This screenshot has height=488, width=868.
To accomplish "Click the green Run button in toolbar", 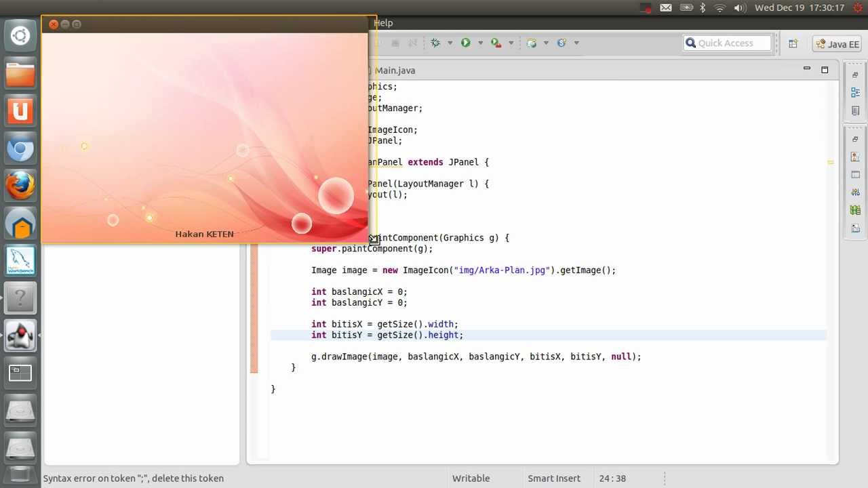I will pyautogui.click(x=465, y=43).
